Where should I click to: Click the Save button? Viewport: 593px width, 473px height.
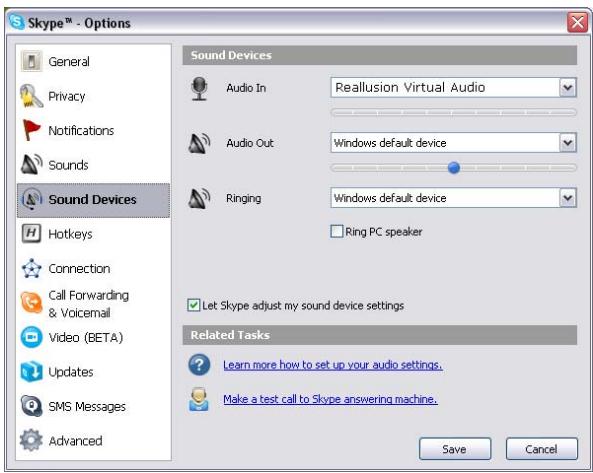click(x=455, y=449)
